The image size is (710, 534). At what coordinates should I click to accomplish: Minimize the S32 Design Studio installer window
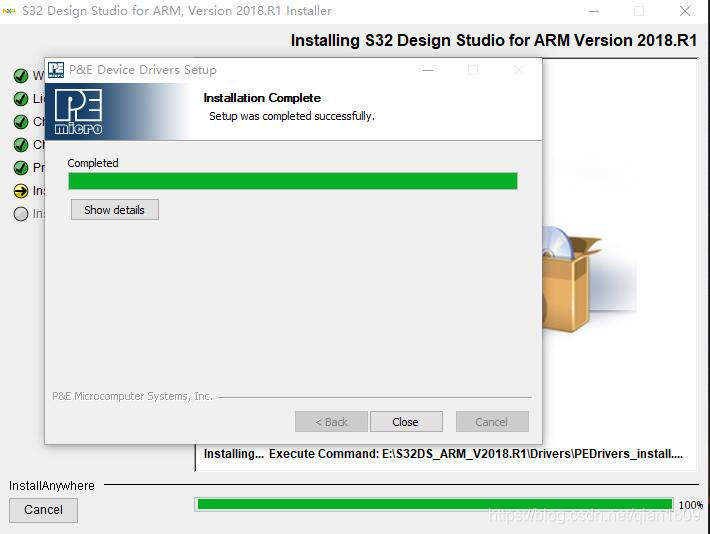(x=593, y=11)
